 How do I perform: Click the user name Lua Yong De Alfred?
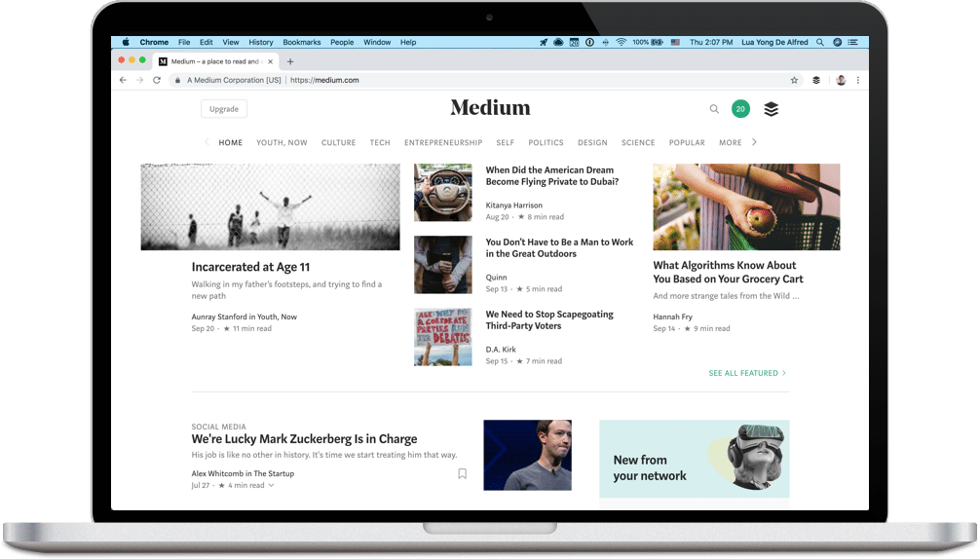pyautogui.click(x=774, y=42)
